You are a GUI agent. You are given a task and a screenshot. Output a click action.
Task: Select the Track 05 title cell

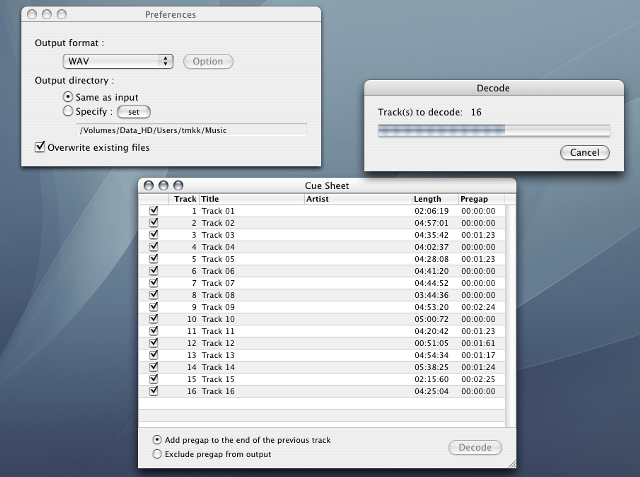(x=218, y=259)
